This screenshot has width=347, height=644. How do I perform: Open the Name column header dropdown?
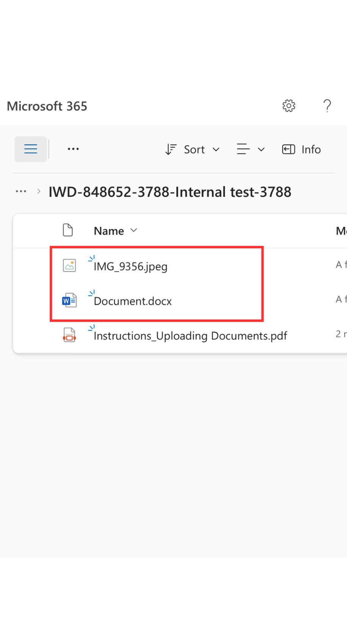coord(115,231)
